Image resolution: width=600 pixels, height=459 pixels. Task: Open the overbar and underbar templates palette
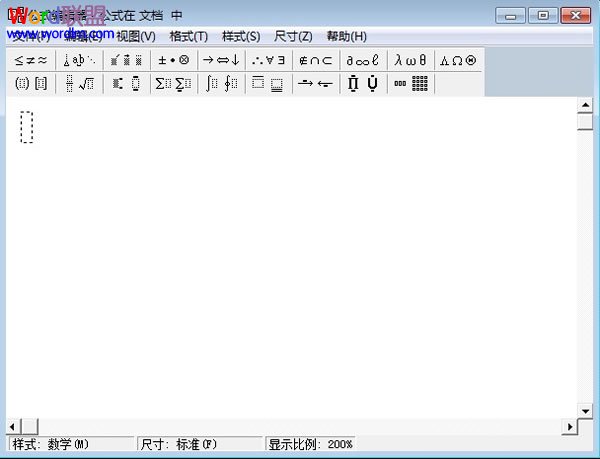tap(269, 83)
